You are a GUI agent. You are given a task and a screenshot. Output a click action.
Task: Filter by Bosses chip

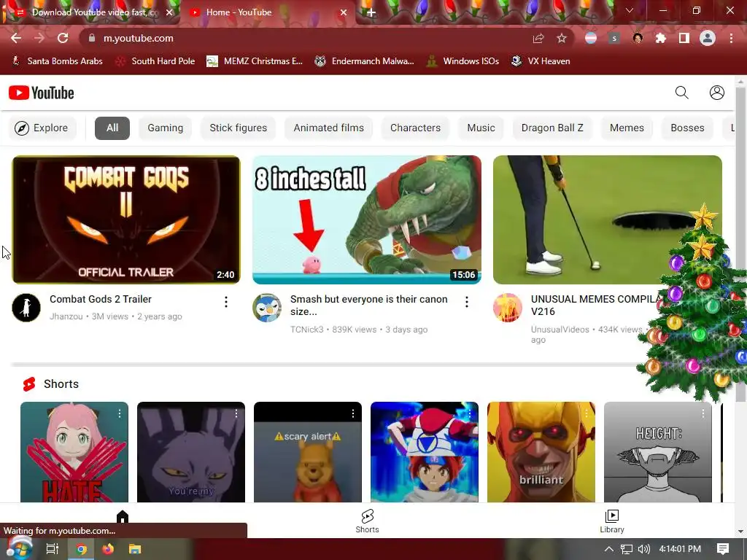(x=687, y=128)
